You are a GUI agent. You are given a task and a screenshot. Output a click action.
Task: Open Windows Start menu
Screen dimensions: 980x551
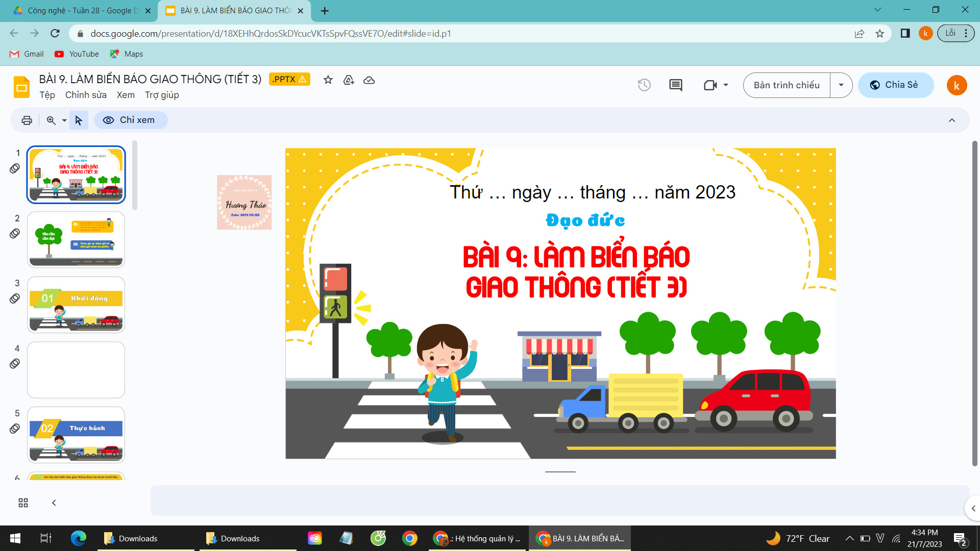pyautogui.click(x=15, y=538)
